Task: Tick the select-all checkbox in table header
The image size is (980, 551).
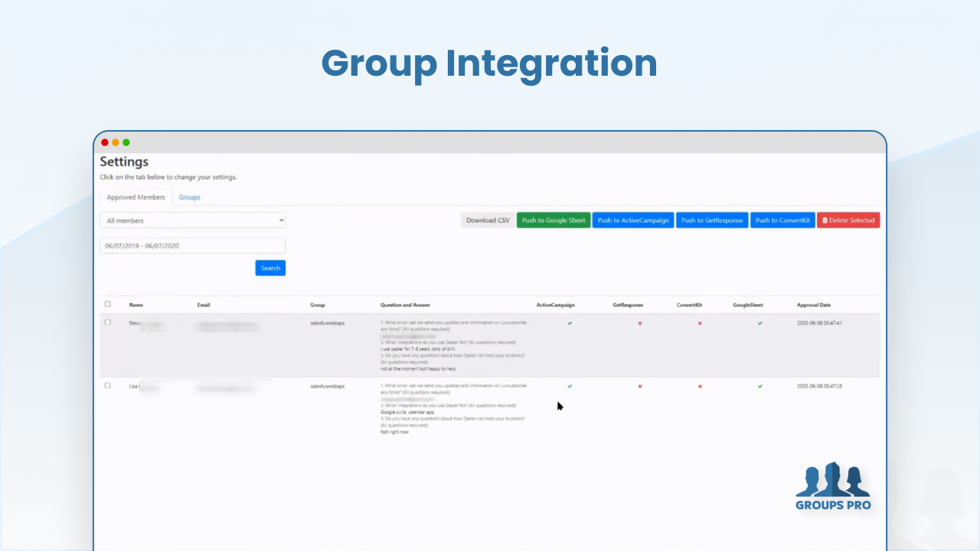Action: (x=107, y=305)
